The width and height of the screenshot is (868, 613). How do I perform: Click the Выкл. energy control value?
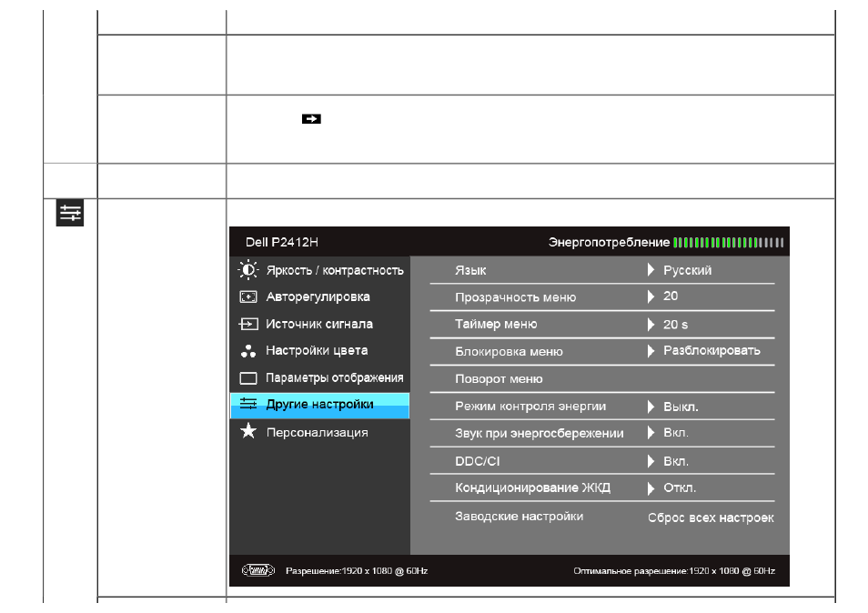(681, 407)
